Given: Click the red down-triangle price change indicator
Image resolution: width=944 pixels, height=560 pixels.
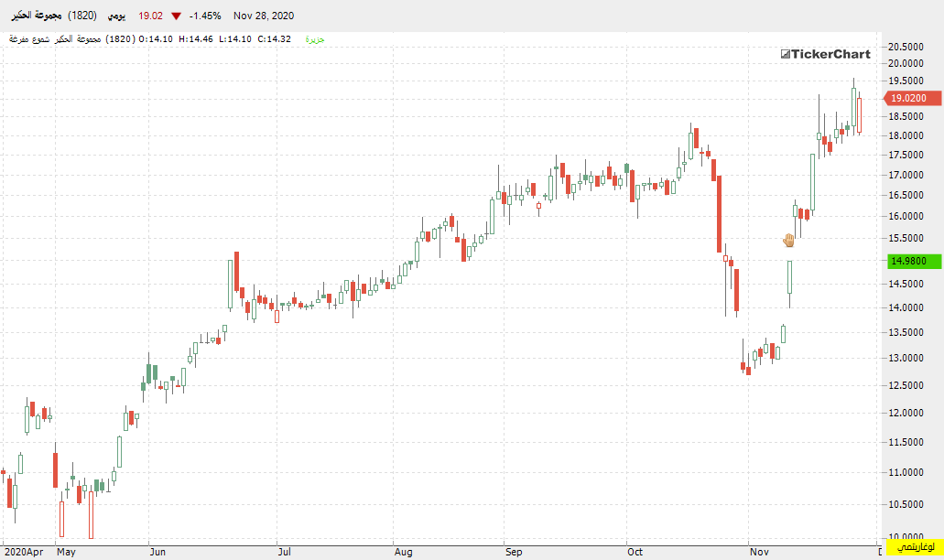Looking at the screenshot, I should (177, 16).
